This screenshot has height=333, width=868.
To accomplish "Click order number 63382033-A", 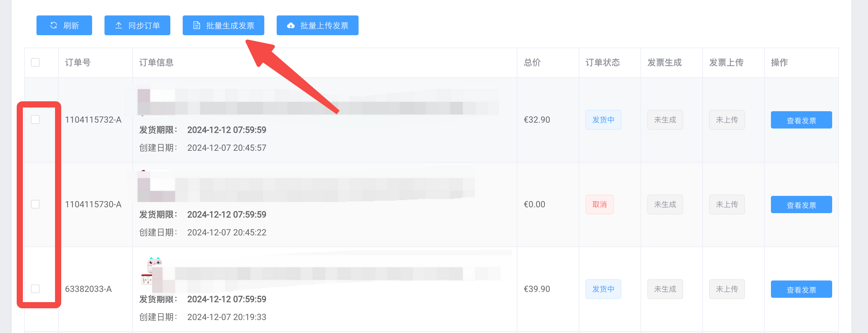I will pyautogui.click(x=88, y=289).
